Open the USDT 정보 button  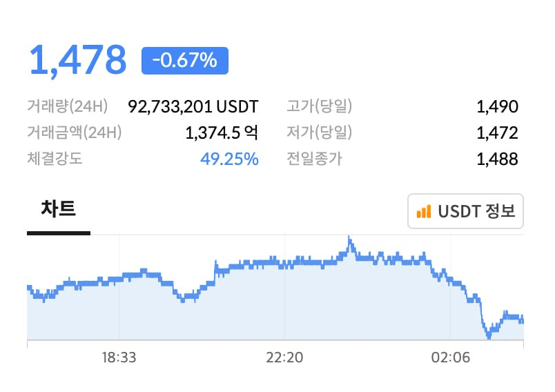(x=466, y=211)
